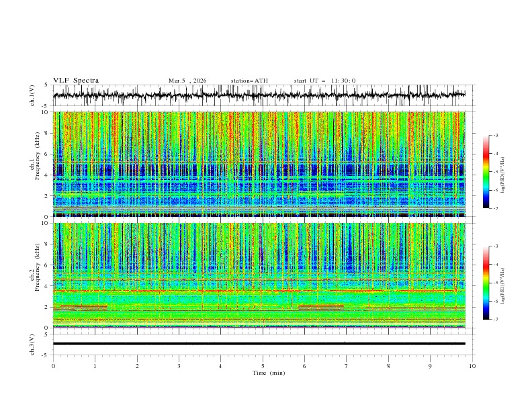Click time axis tick label '3'

(179, 366)
